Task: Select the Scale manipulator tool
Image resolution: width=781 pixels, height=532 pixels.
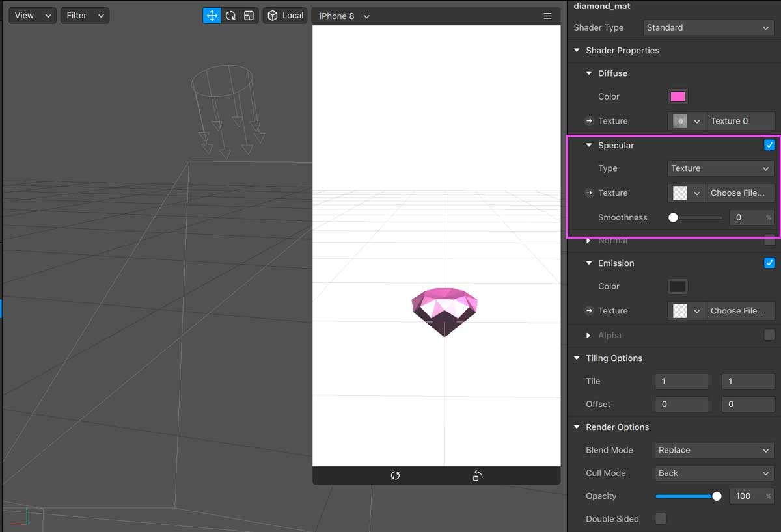Action: click(249, 16)
